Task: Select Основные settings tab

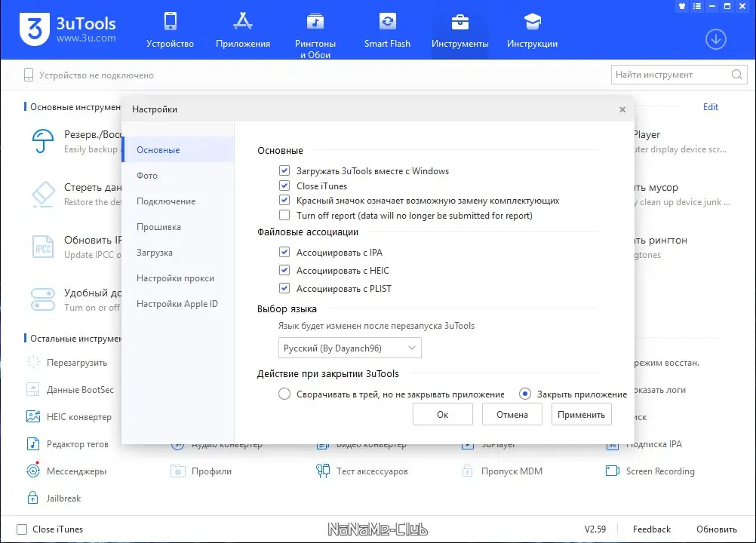Action: [178, 149]
